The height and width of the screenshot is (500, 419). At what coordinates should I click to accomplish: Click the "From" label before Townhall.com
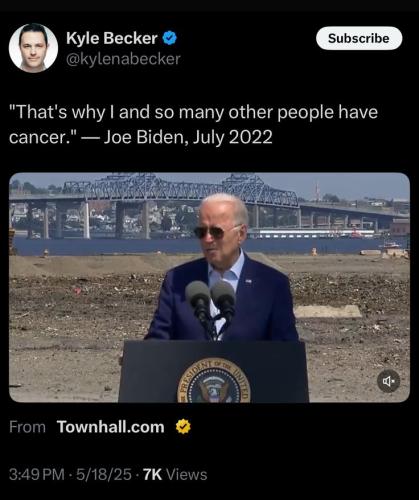(x=27, y=427)
